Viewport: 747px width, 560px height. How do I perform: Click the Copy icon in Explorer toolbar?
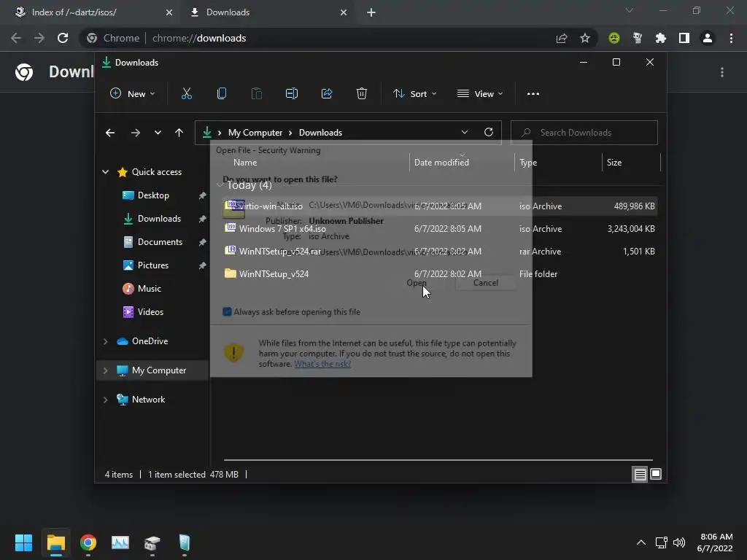click(222, 94)
